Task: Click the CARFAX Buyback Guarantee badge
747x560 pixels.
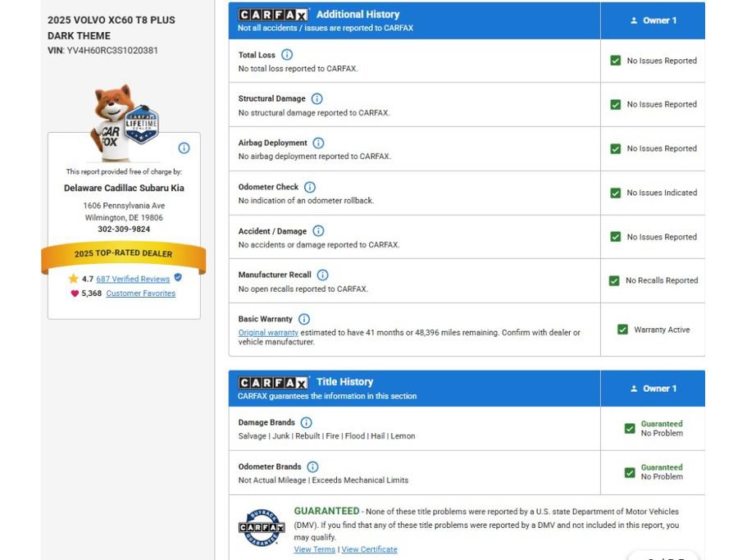Action: (x=262, y=528)
